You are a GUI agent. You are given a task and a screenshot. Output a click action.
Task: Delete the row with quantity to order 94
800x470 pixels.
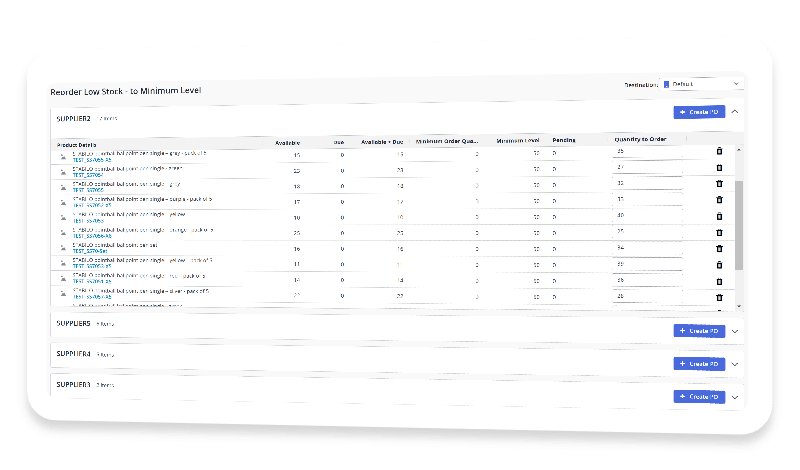718,248
